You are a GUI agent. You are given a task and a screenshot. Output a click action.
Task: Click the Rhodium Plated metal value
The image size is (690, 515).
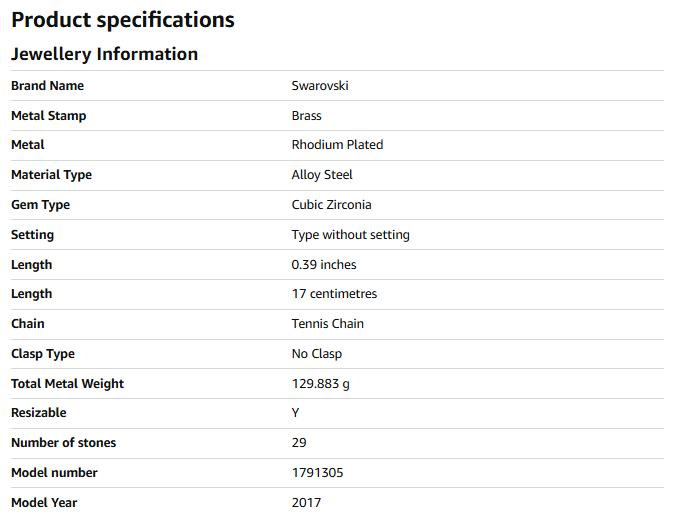pyautogui.click(x=337, y=145)
